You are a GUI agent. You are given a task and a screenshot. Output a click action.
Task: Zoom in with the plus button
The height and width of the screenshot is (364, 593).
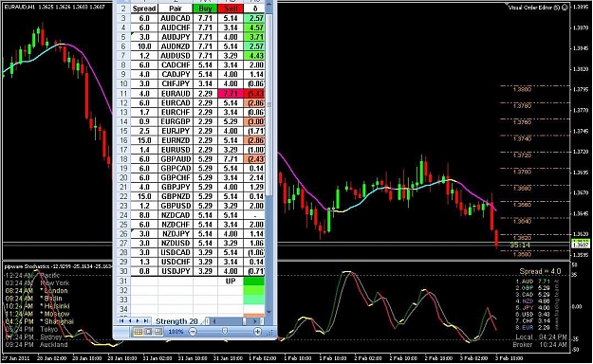(257, 332)
